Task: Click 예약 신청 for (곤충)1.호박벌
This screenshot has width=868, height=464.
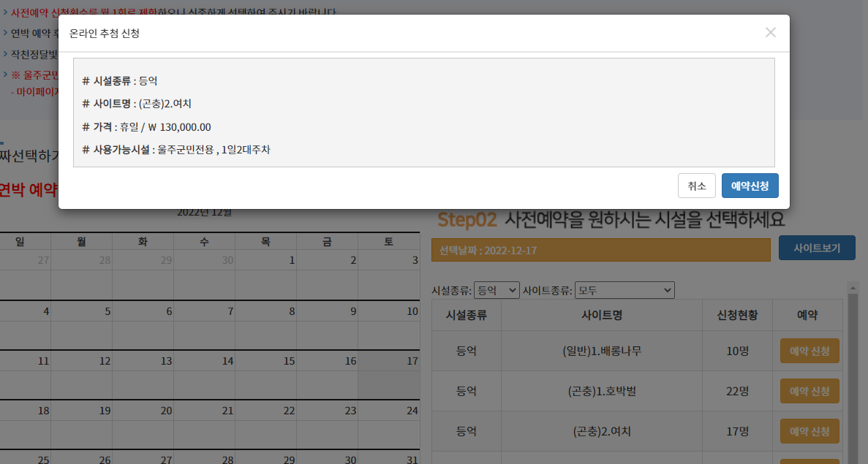Action: (809, 391)
